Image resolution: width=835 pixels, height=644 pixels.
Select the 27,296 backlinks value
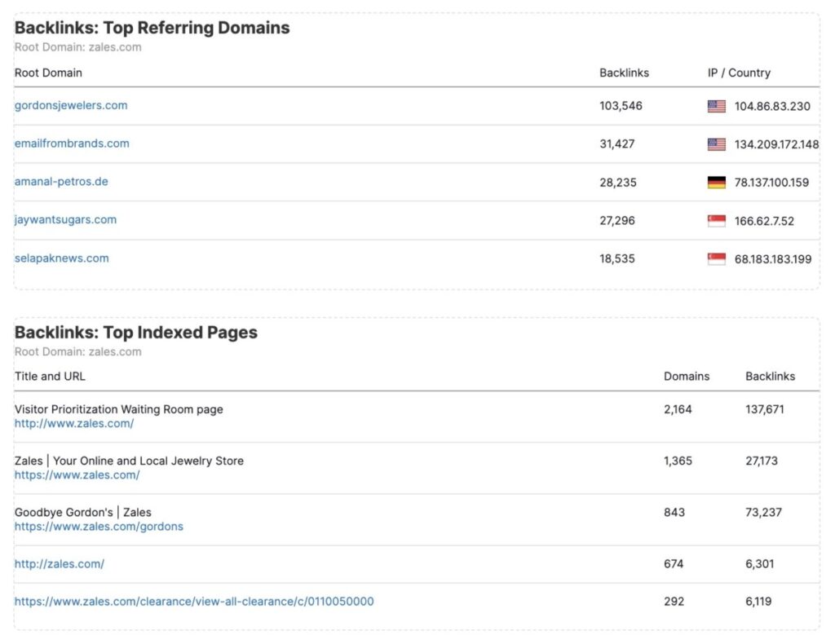point(617,220)
